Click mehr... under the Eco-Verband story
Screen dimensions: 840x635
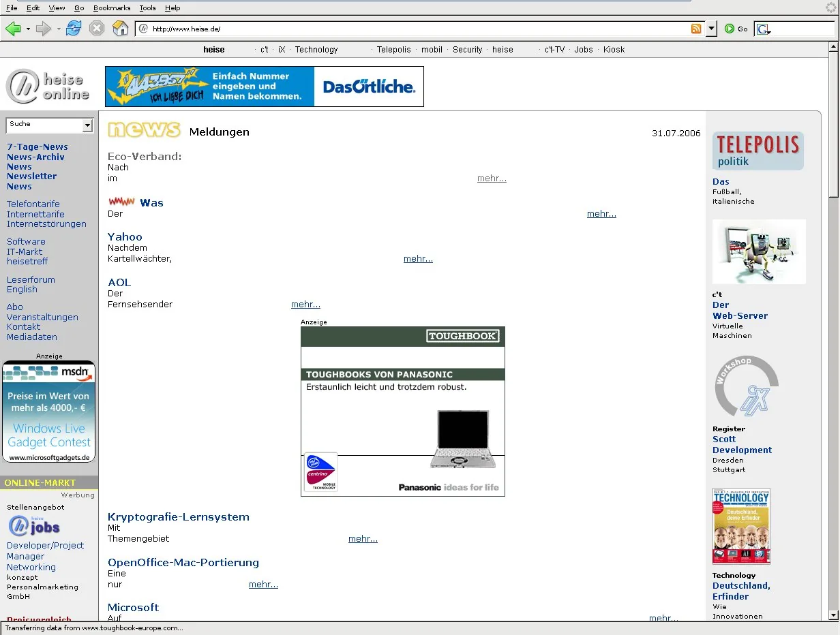492,179
